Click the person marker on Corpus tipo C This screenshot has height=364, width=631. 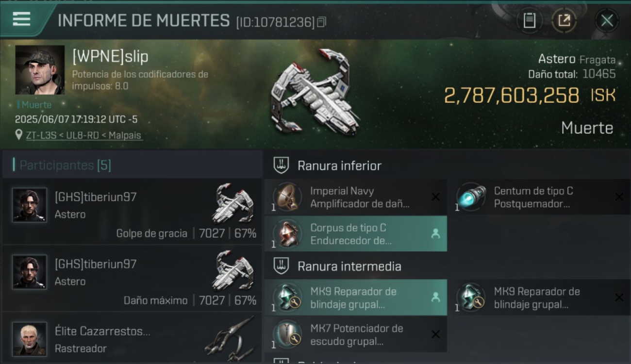coord(435,233)
